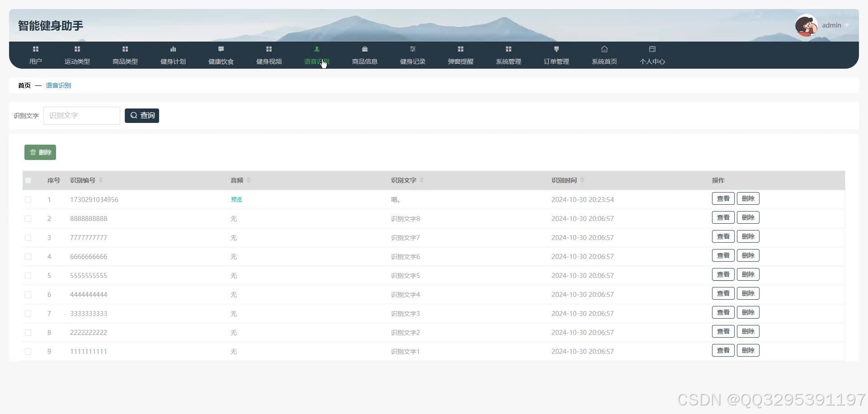Open the 用户 menu label
The width and height of the screenshot is (868, 414).
click(x=36, y=61)
